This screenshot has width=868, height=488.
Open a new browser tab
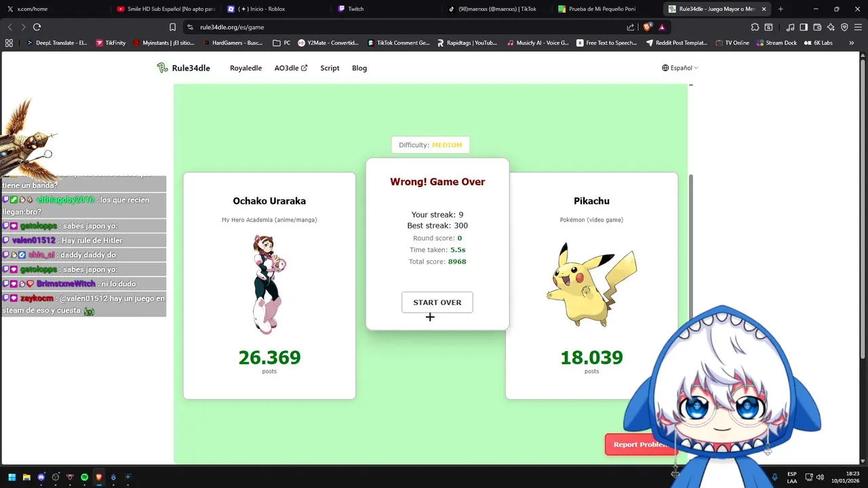tap(781, 9)
